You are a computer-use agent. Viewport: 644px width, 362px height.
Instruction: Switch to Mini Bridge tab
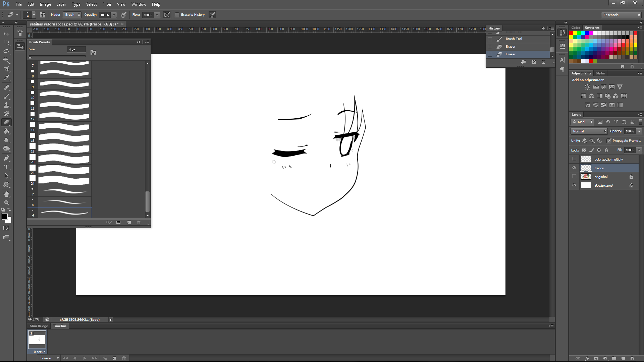coord(39,326)
